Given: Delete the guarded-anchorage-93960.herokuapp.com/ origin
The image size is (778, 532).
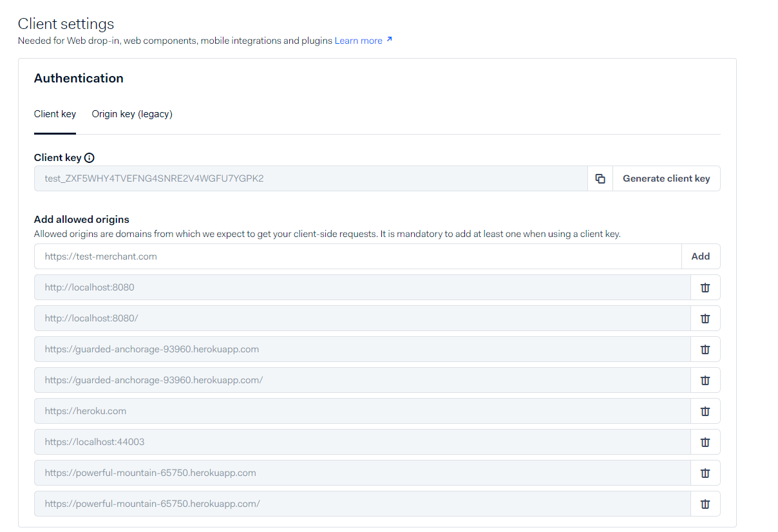Looking at the screenshot, I should pos(705,380).
